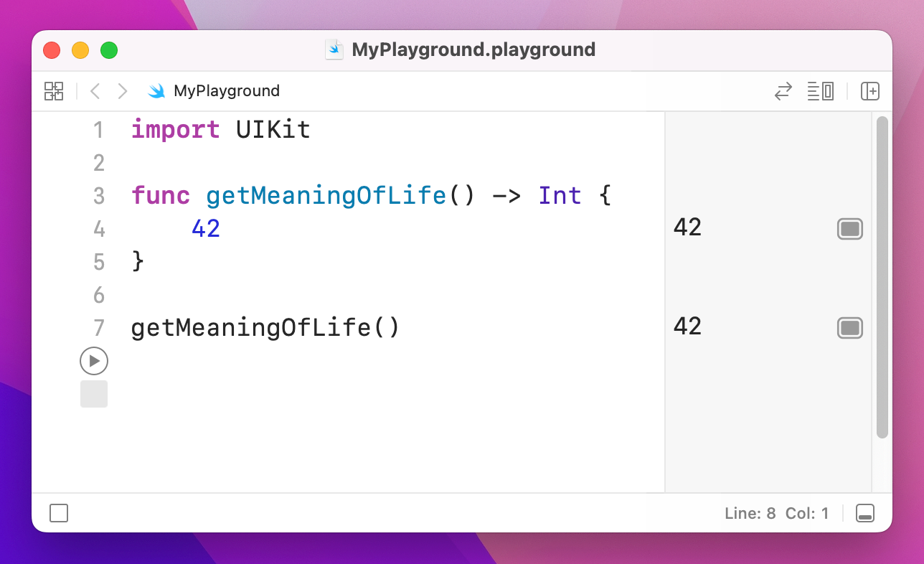
Task: Open the Adjust Editor Options icon
Action: [x=820, y=91]
